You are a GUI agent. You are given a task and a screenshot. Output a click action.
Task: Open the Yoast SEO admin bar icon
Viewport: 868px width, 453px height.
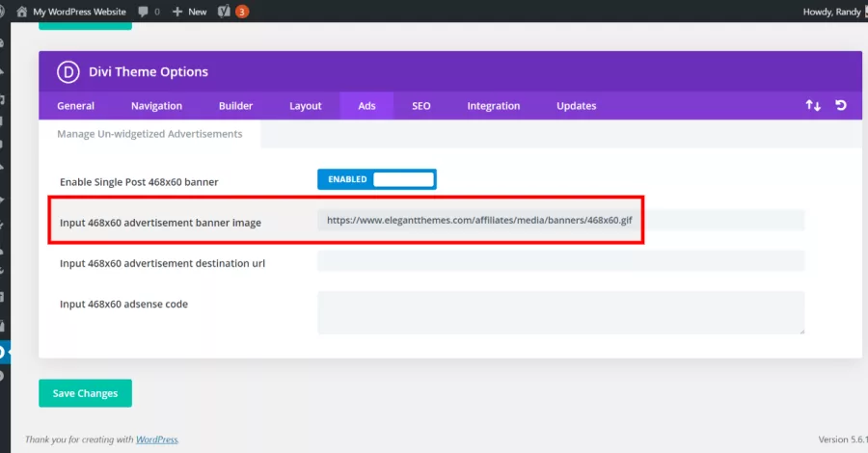pos(224,12)
